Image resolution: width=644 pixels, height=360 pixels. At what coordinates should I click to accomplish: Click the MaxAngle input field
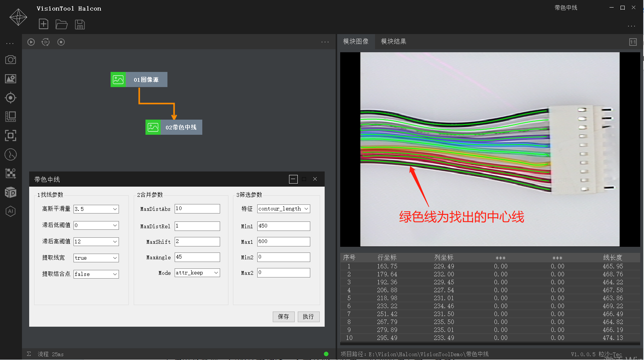pyautogui.click(x=197, y=257)
